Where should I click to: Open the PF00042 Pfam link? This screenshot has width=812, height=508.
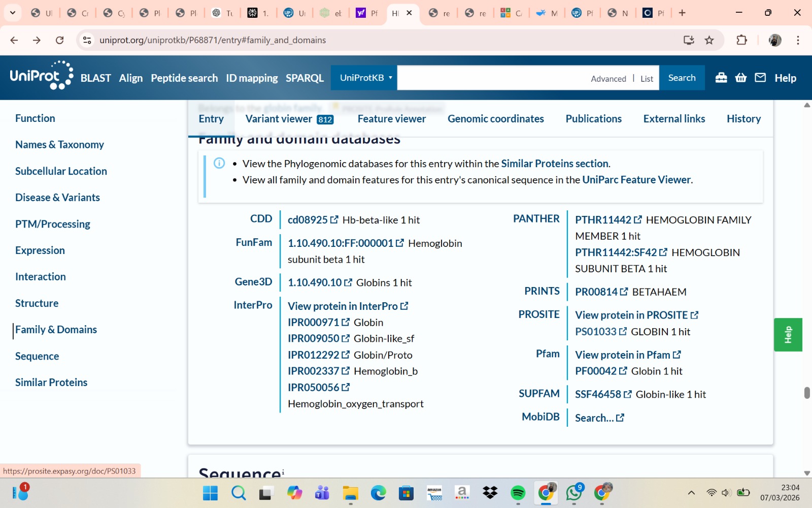596,371
